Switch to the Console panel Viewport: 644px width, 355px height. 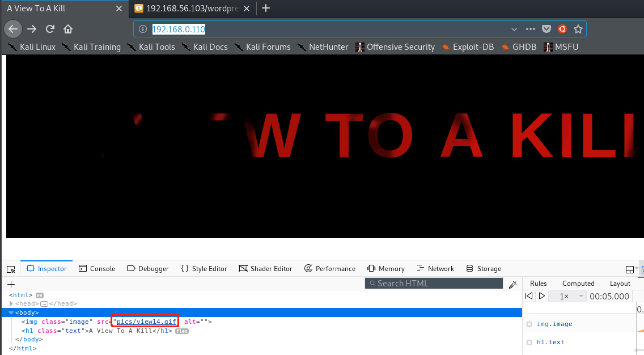97,268
